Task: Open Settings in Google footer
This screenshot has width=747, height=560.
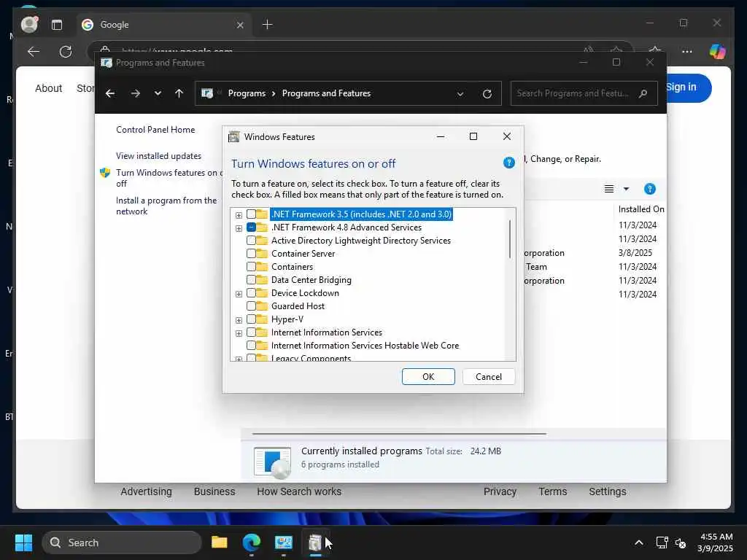Action: click(x=608, y=491)
